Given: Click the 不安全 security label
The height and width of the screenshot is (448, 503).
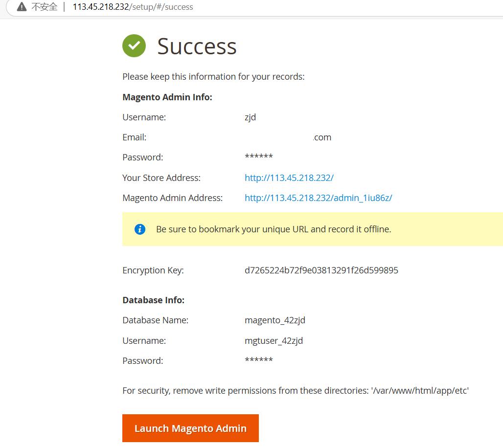Looking at the screenshot, I should (x=44, y=7).
